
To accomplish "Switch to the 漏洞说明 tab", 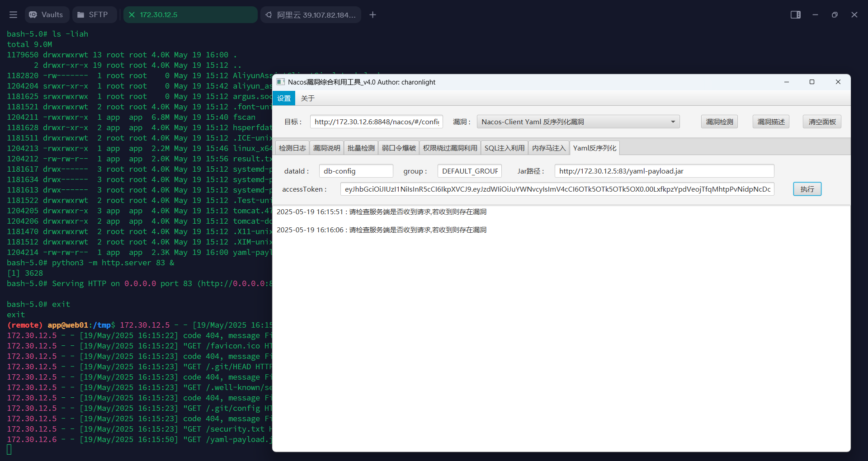I will click(x=327, y=148).
